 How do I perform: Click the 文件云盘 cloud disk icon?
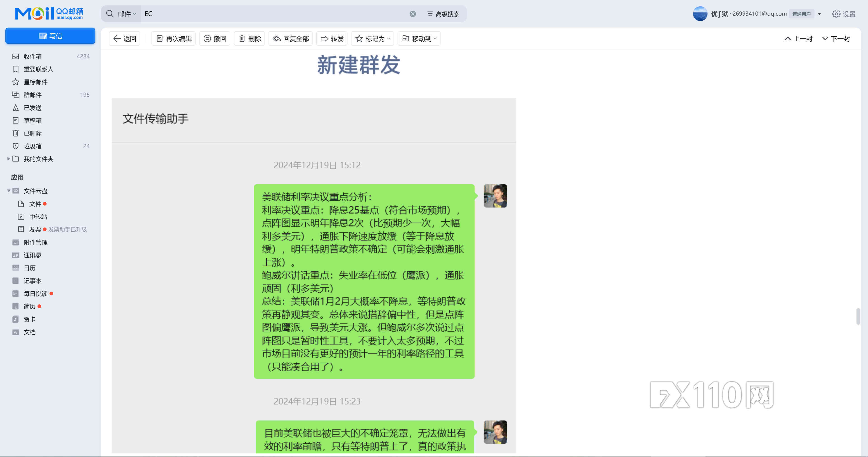16,191
